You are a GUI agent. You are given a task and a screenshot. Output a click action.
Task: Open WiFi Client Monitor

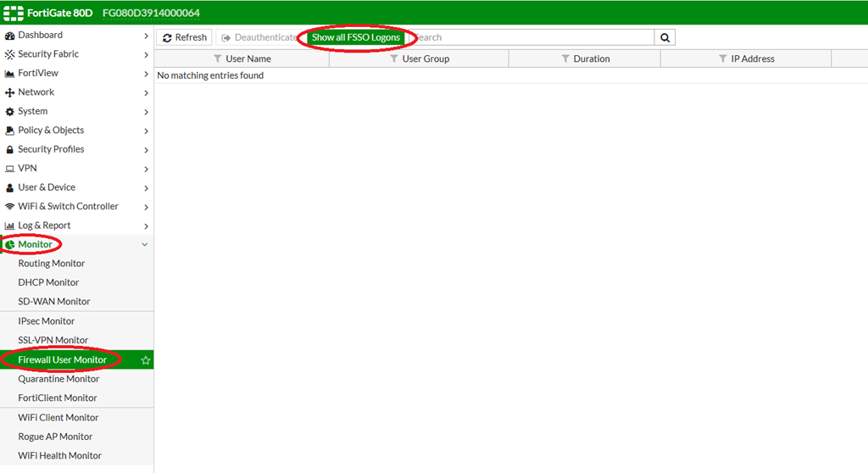pyautogui.click(x=58, y=417)
